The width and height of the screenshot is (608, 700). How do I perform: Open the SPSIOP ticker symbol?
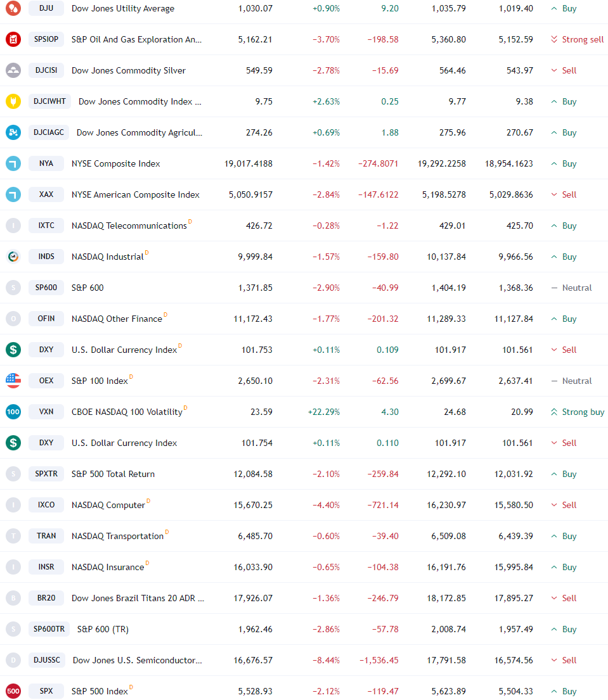[46, 39]
